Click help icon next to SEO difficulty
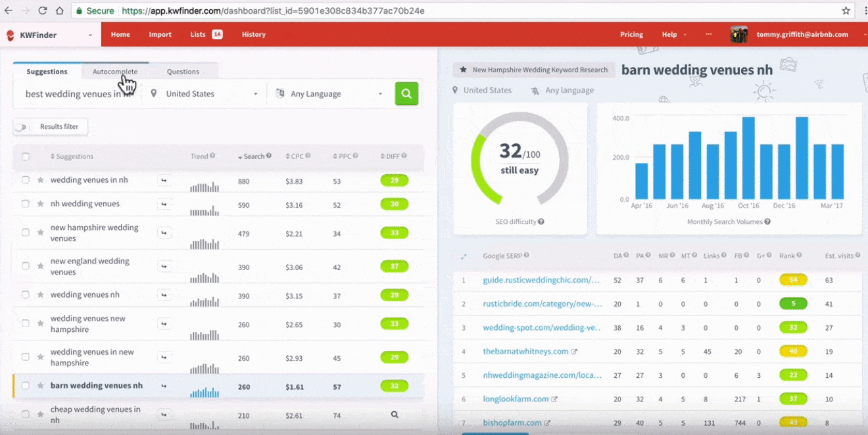This screenshot has width=868, height=435. click(x=541, y=222)
